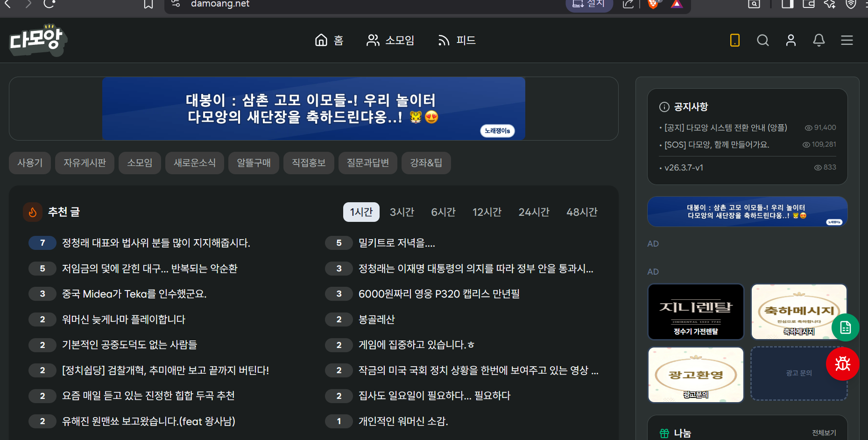The image size is (868, 440).
Task: Click the browser back arrow
Action: (x=7, y=4)
